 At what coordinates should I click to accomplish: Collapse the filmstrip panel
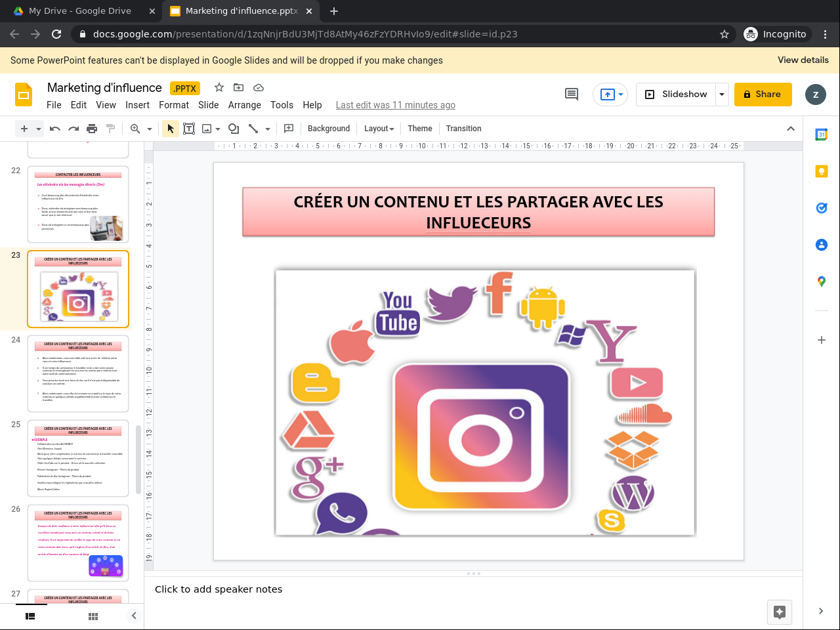(x=134, y=616)
